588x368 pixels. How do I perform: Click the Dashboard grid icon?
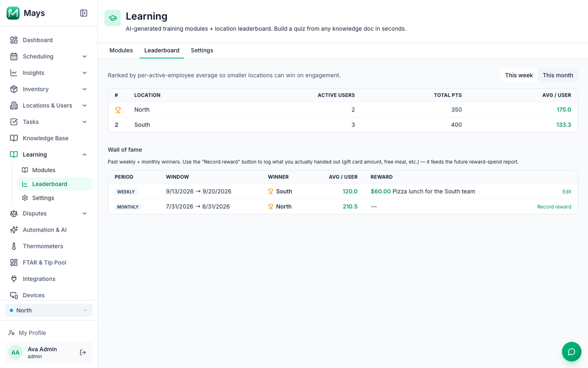pos(14,40)
